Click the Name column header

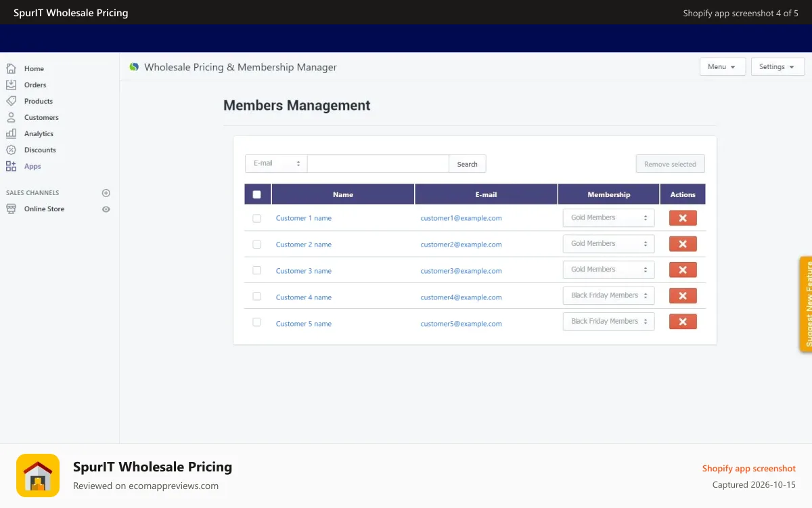tap(343, 194)
